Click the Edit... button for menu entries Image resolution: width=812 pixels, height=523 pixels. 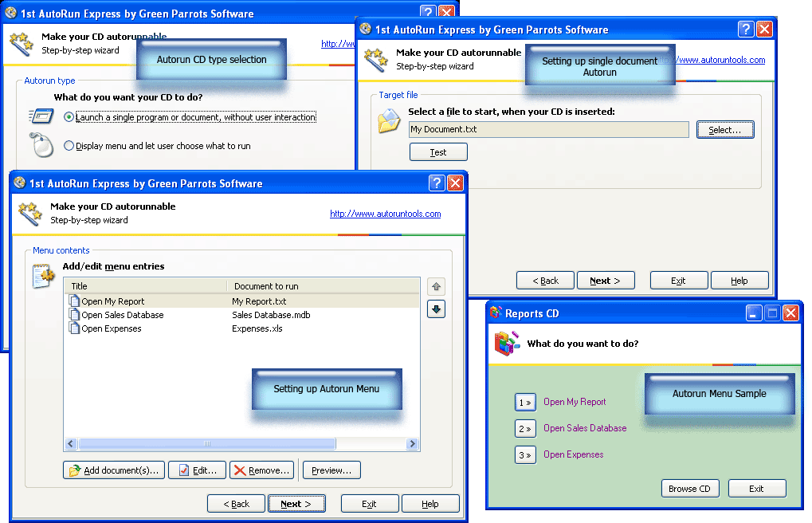pos(197,470)
